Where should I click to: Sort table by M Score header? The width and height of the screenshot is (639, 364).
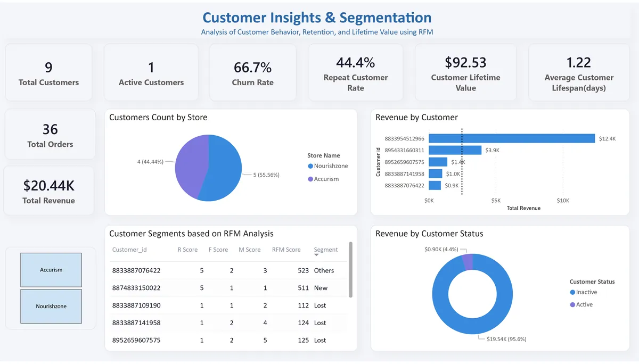point(250,250)
